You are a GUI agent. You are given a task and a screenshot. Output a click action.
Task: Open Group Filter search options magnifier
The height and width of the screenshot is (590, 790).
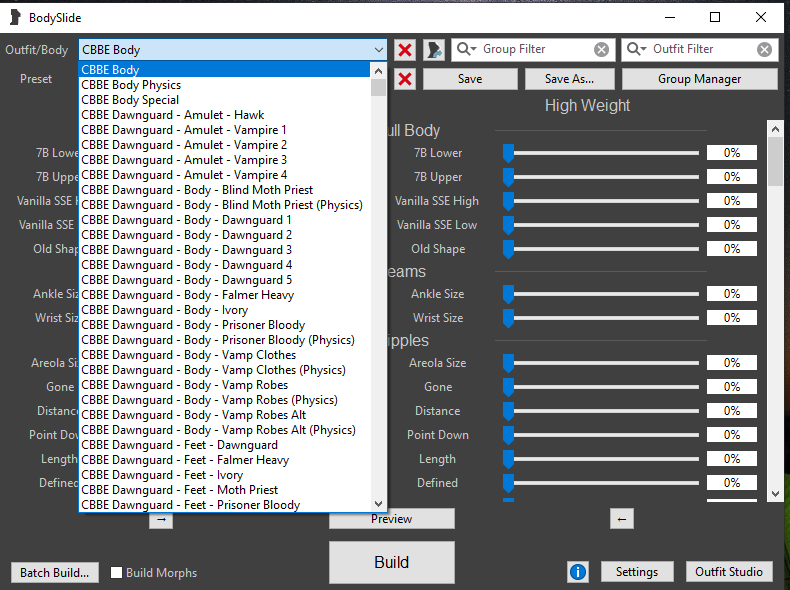pyautogui.click(x=466, y=49)
